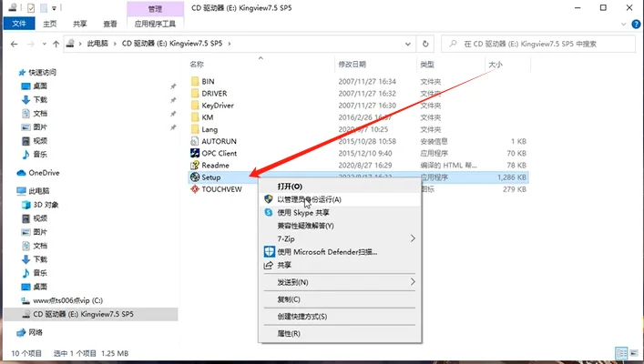
Task: Open the 文件 ribbon tab
Action: (19, 24)
